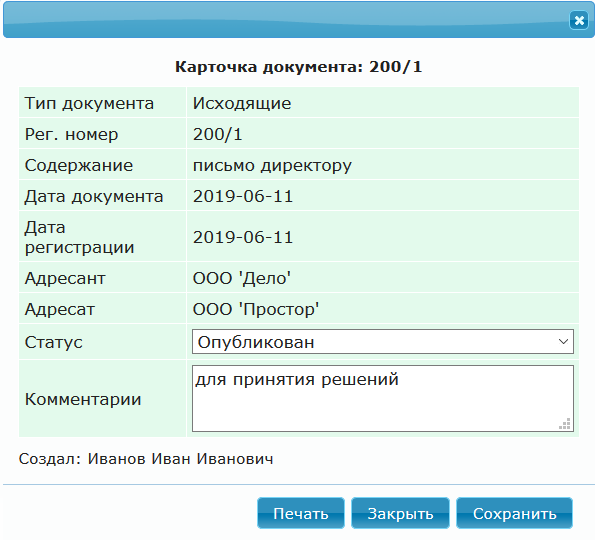Viewport: 595px width, 540px height.
Task: Save the document card with Сохранить
Action: [x=514, y=513]
